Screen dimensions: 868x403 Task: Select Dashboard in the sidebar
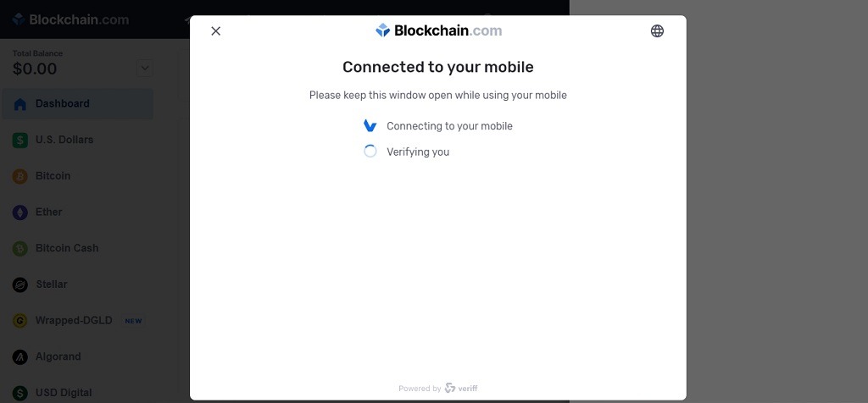coord(78,104)
